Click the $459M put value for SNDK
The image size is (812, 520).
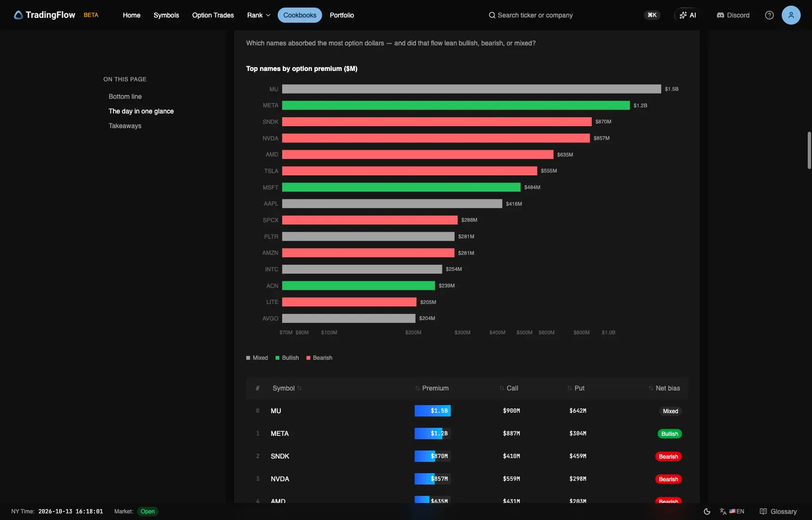[578, 456]
